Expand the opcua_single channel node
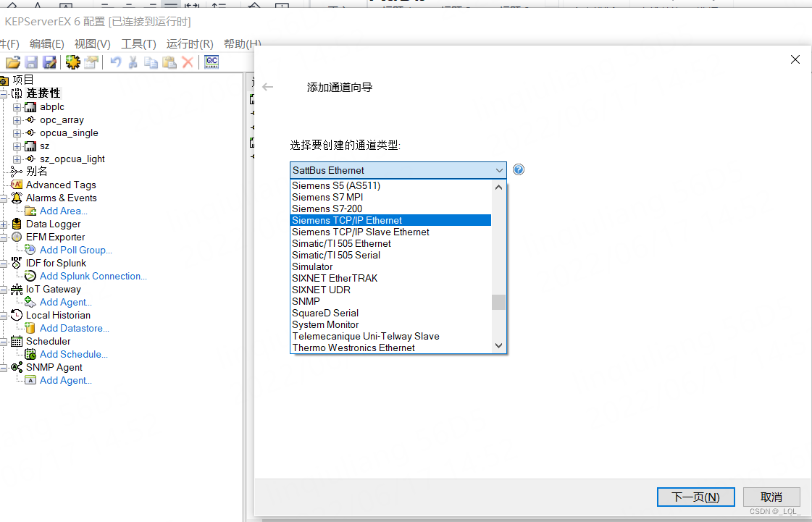The image size is (812, 522). coord(17,133)
